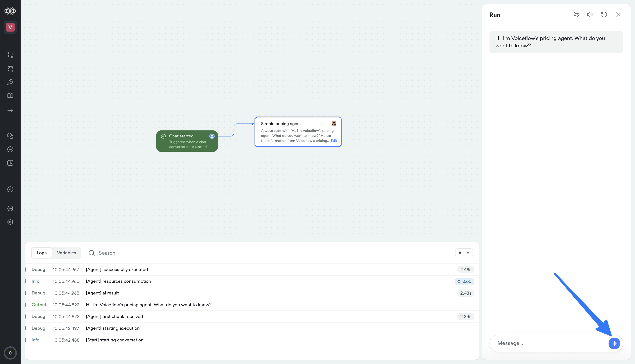Open the Tools wrench icon

pos(10,82)
